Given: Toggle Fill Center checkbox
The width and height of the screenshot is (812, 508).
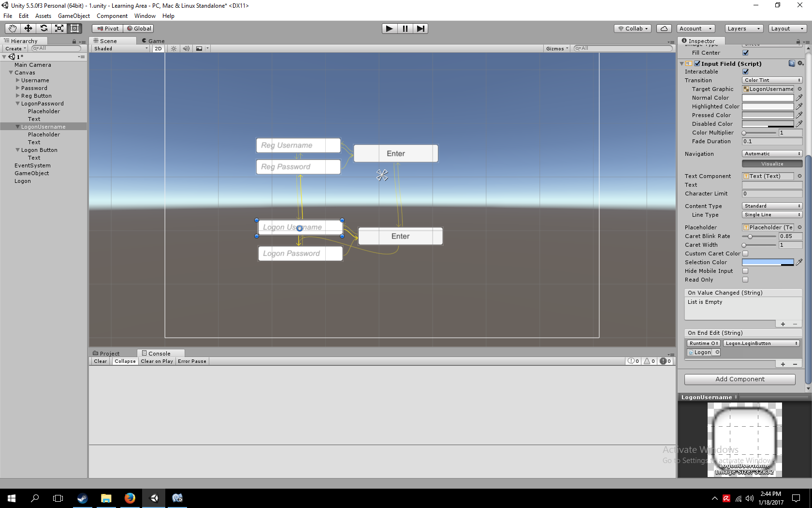Looking at the screenshot, I should [x=745, y=53].
